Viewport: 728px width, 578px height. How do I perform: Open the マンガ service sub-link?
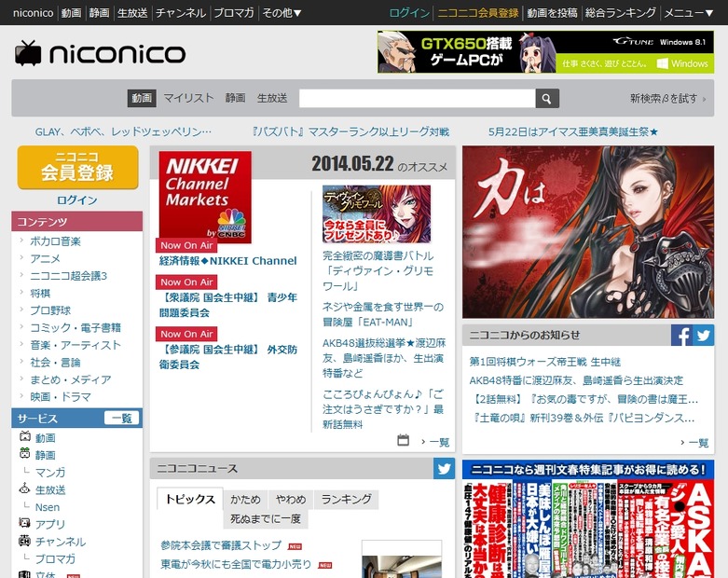tap(50, 472)
